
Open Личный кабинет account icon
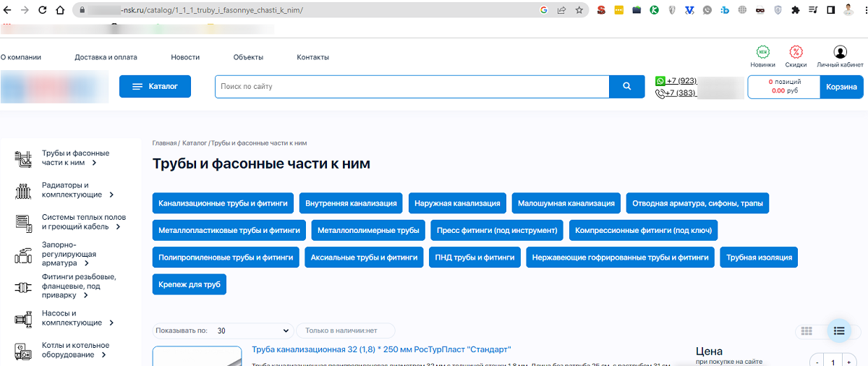click(840, 52)
